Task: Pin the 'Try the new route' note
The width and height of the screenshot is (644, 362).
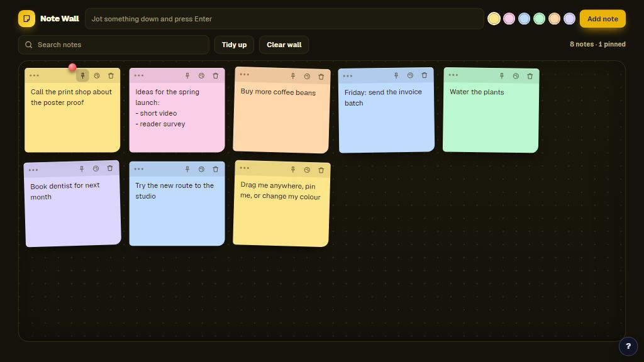Action: coord(187,169)
